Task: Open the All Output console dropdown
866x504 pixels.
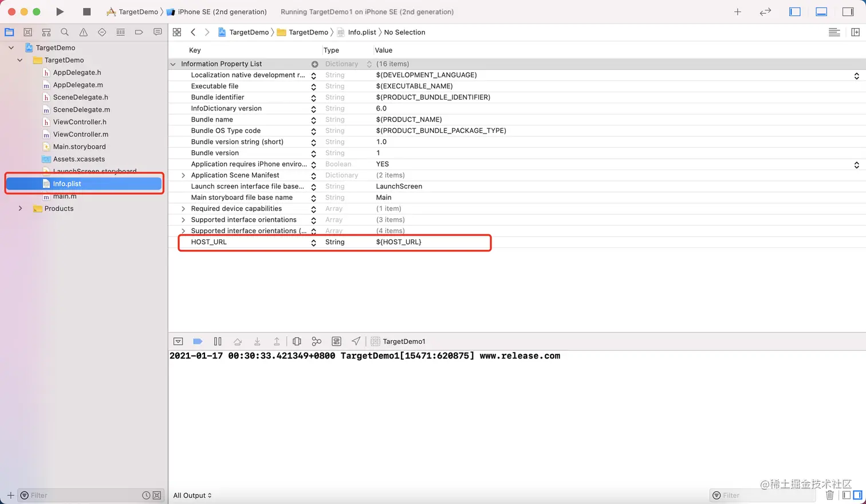Action: [192, 495]
